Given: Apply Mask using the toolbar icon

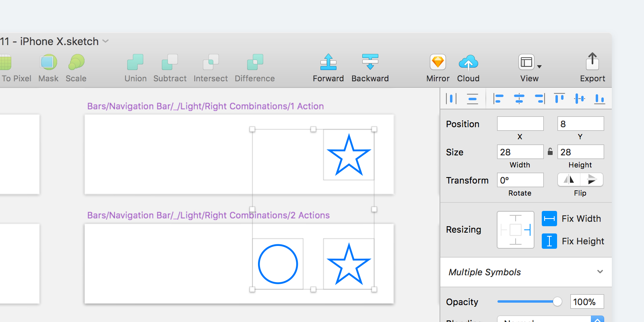Looking at the screenshot, I should pyautogui.click(x=48, y=62).
